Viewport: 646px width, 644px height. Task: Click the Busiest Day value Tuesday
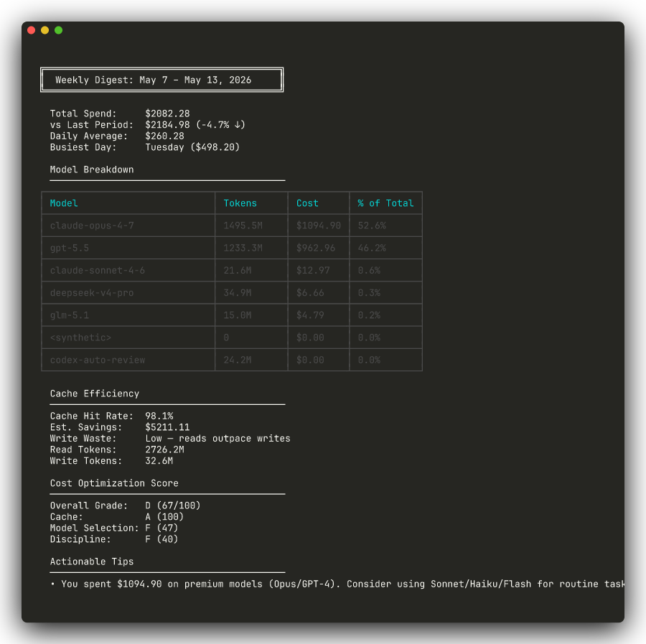(164, 147)
